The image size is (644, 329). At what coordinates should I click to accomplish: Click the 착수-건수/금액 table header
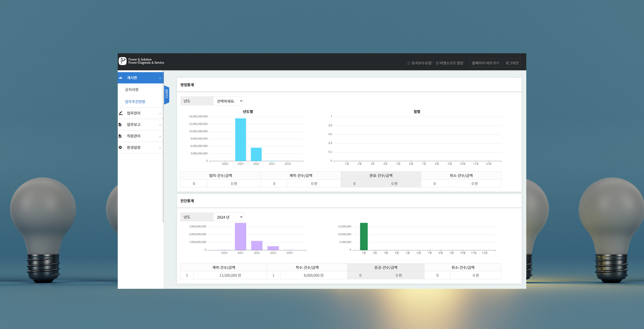click(307, 267)
